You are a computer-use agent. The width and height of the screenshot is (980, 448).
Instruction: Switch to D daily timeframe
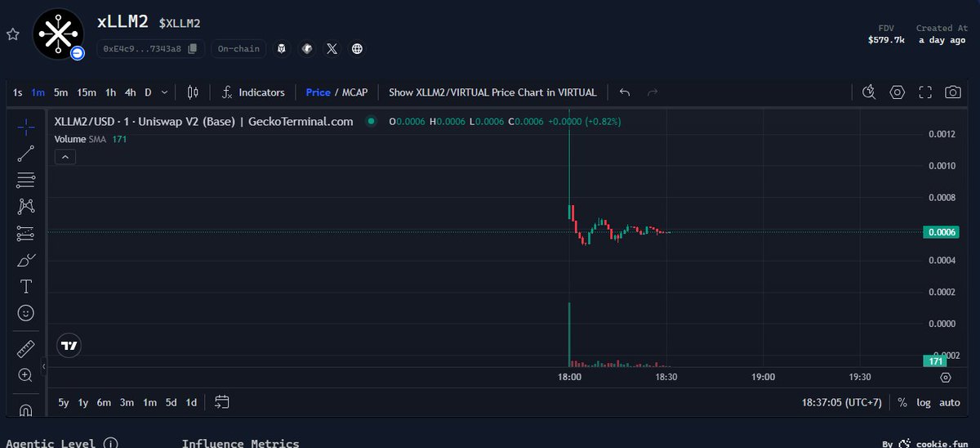[x=148, y=92]
